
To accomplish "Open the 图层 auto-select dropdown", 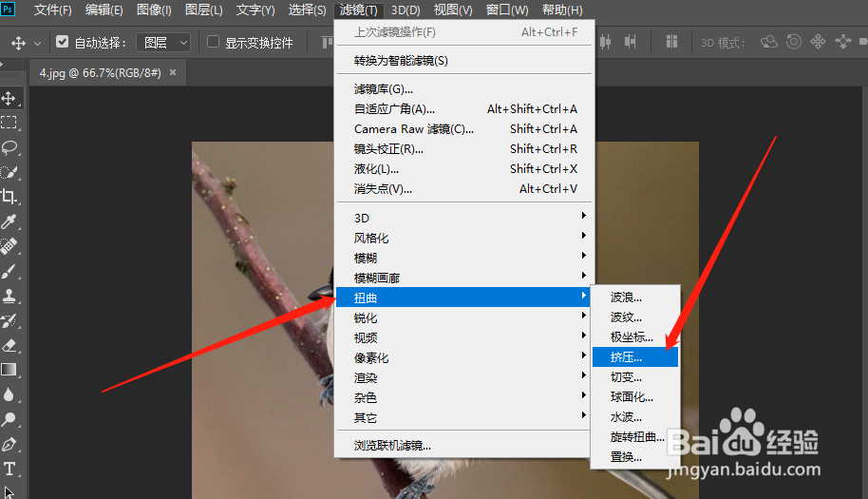I will [163, 43].
